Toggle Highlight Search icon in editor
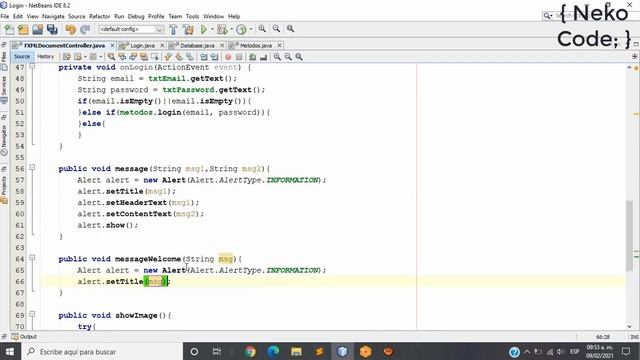640x360 pixels. 144,57
